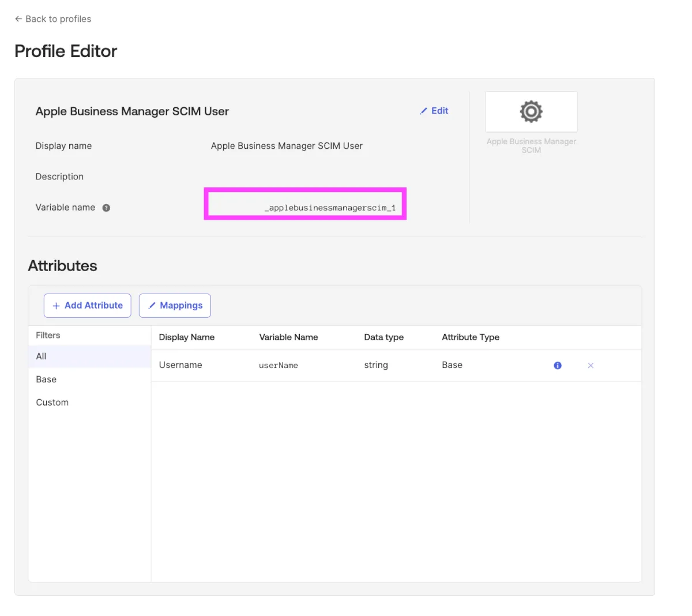
Task: Click the Username display name cell
Action: pos(180,365)
